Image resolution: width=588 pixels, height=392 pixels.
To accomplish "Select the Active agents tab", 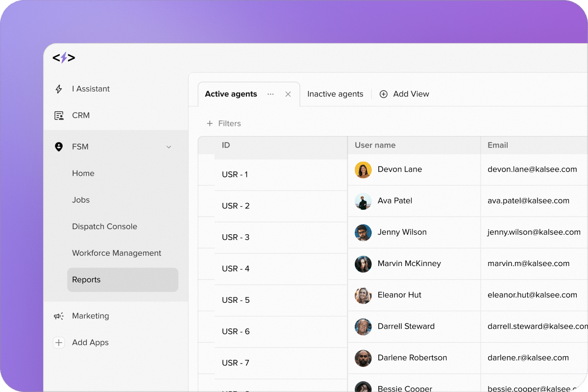I will [x=231, y=94].
